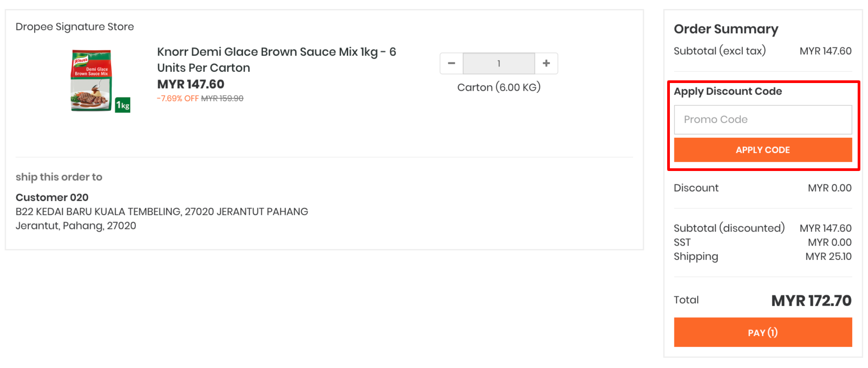The width and height of the screenshot is (868, 368).
Task: Select the MYR 147.60 product price
Action: tap(190, 84)
